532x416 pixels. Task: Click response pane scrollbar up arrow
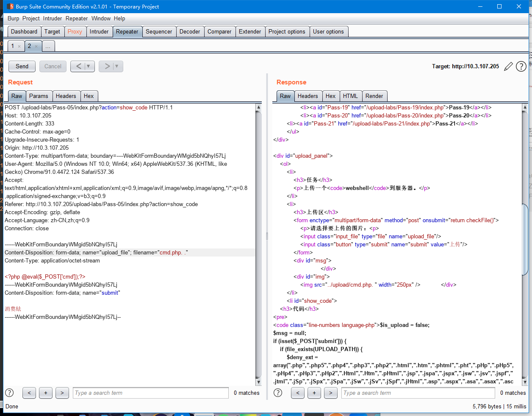tap(525, 107)
